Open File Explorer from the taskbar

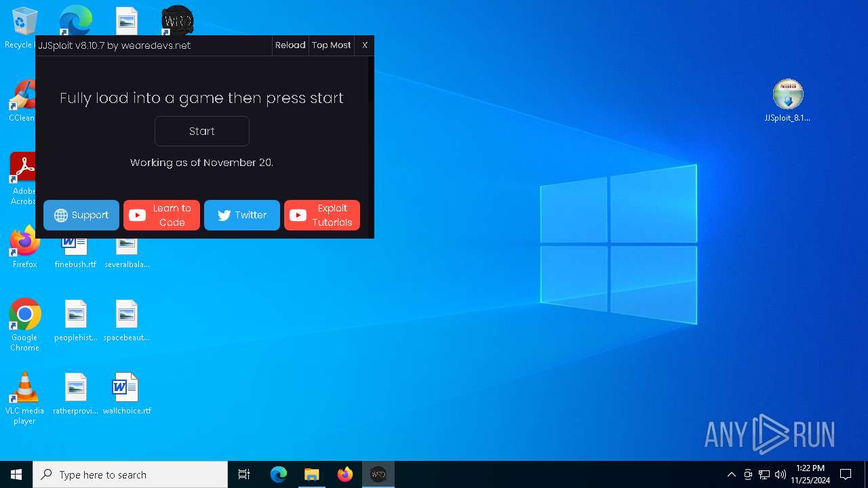311,474
